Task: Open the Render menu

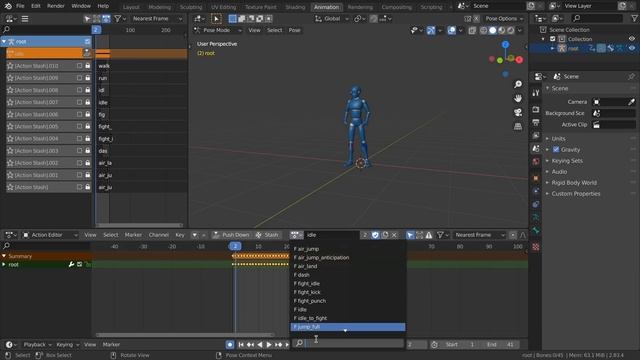Action: pos(56,6)
